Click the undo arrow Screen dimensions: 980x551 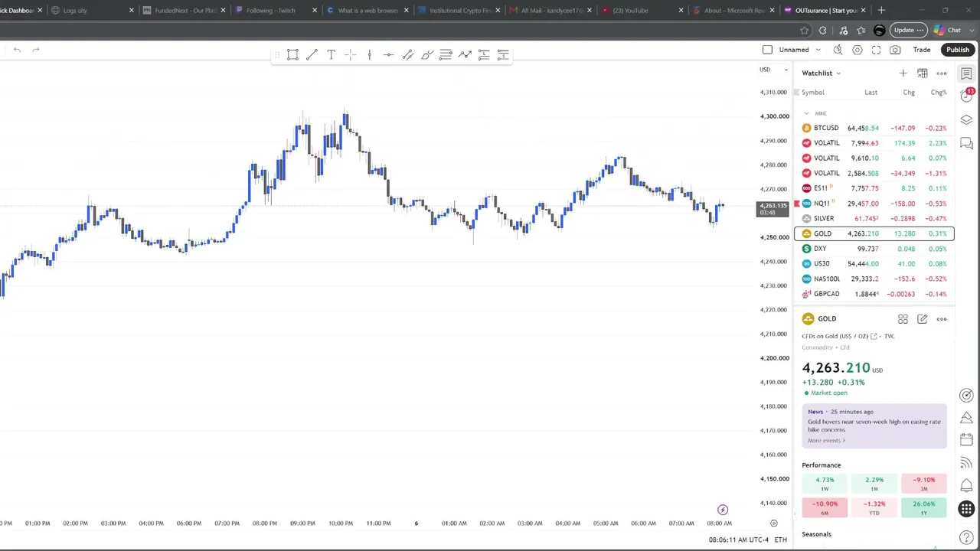pyautogui.click(x=17, y=50)
